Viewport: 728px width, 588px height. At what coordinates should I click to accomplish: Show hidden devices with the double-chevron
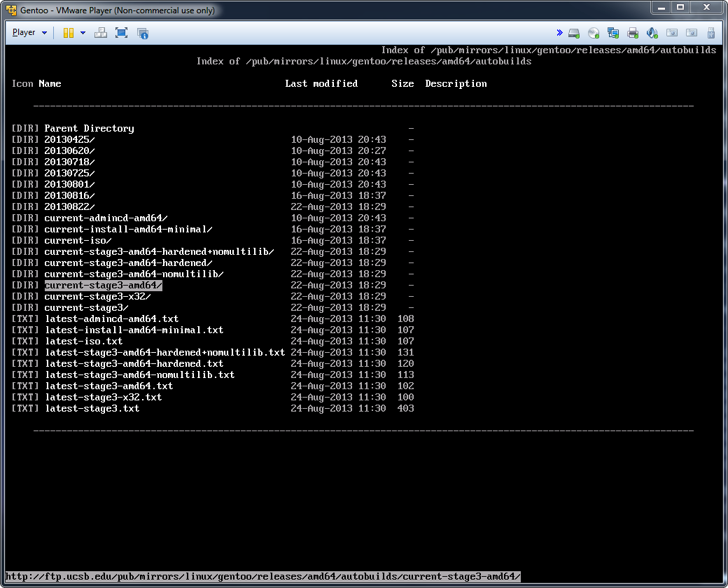(559, 32)
